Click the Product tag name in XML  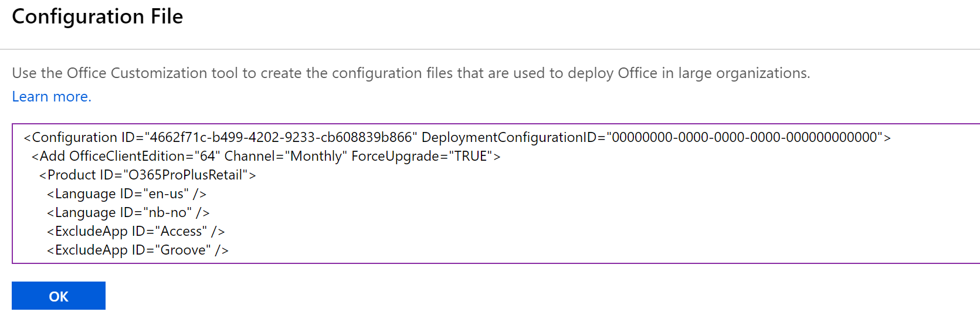click(x=72, y=175)
